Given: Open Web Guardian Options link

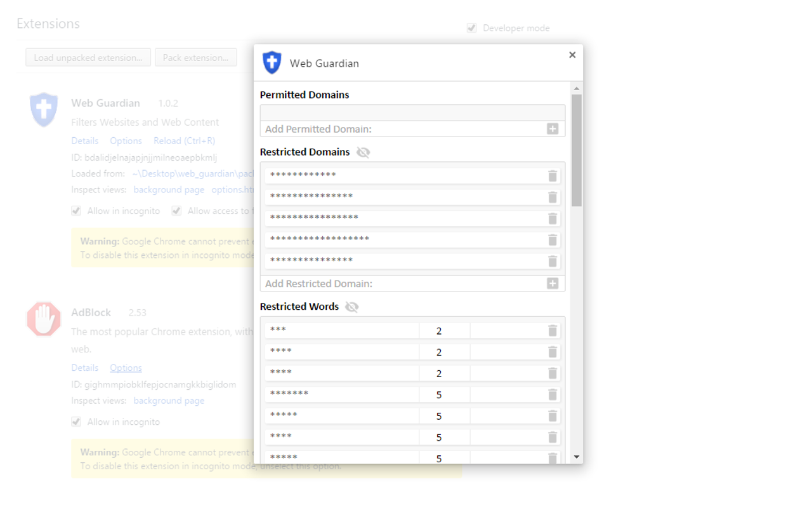Looking at the screenshot, I should point(126,141).
